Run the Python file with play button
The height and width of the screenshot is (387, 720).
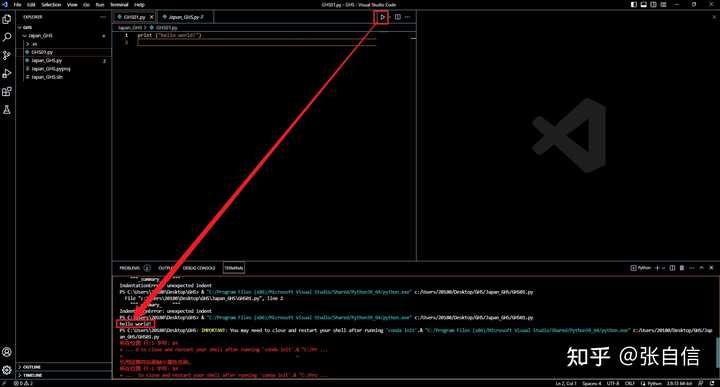coord(382,17)
